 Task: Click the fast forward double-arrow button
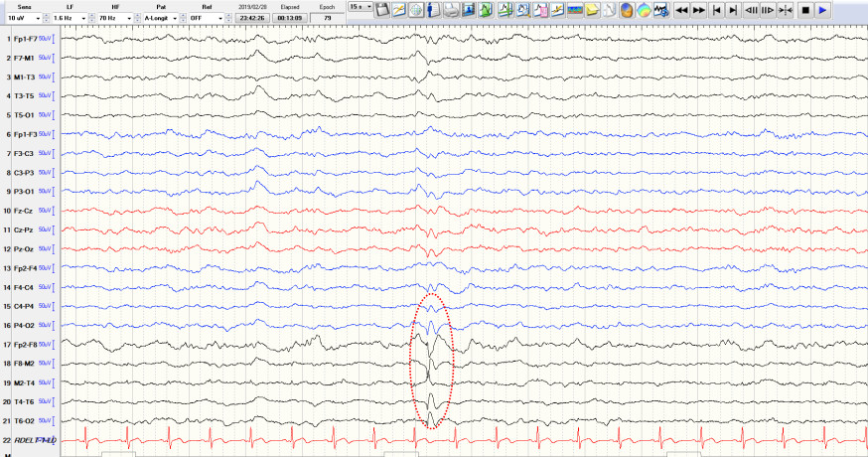click(x=699, y=9)
